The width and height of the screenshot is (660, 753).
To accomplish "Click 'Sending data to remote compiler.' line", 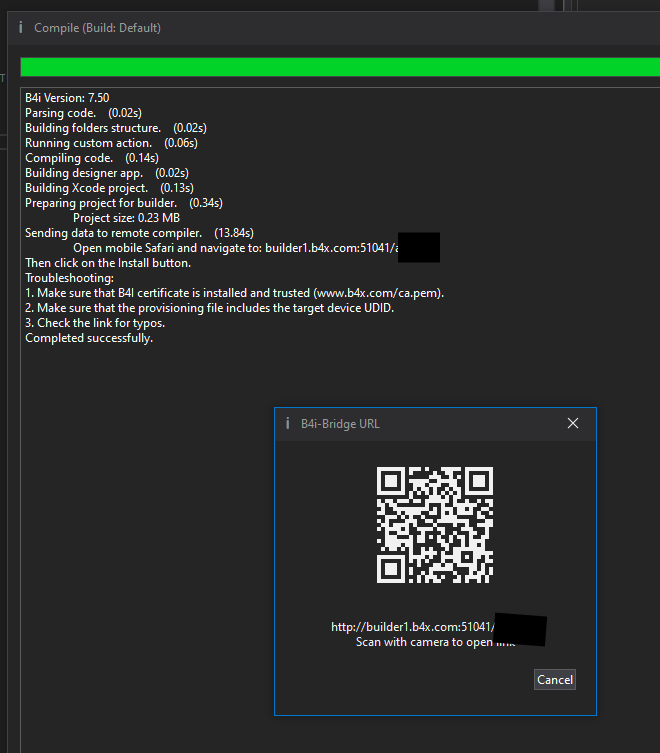I will pyautogui.click(x=139, y=233).
